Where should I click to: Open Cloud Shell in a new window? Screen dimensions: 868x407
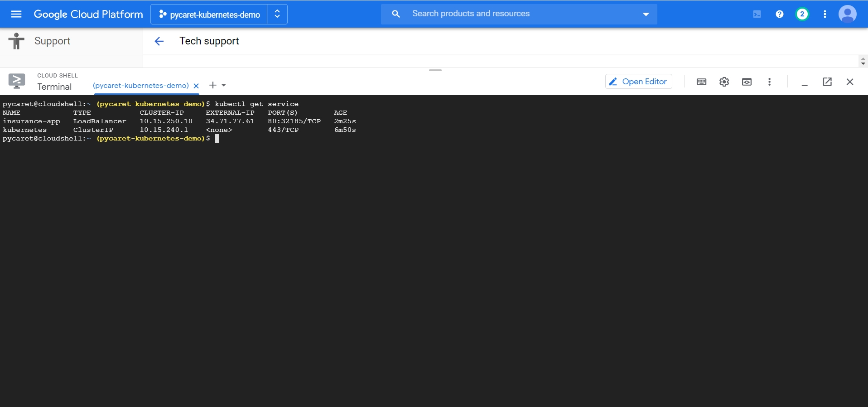[x=827, y=82]
